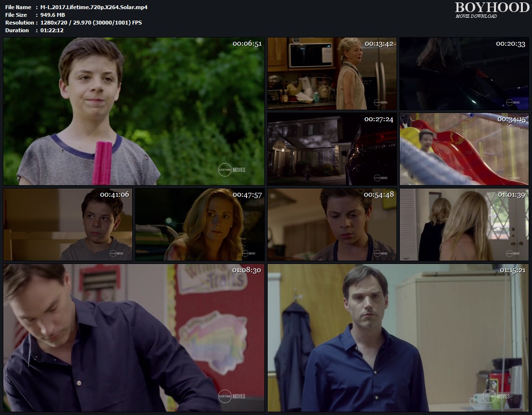Image resolution: width=532 pixels, height=415 pixels.
Task: Select the thumbnail stamped 00:54:48
Action: pyautogui.click(x=332, y=225)
